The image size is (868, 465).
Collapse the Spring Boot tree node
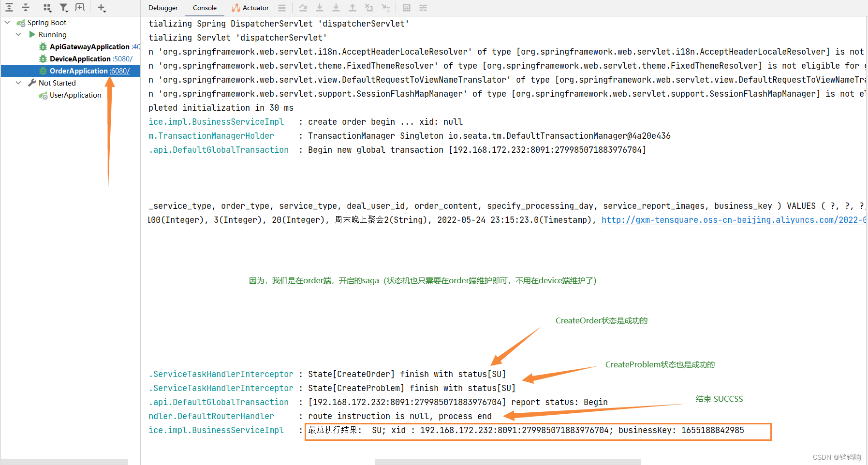pos(7,22)
